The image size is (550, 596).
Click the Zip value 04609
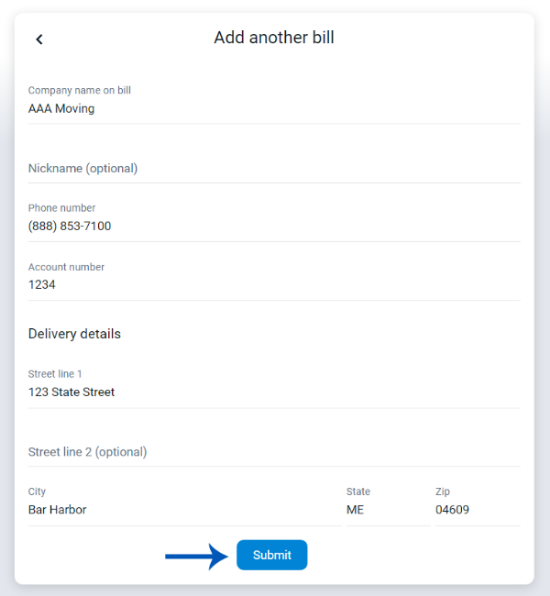pyautogui.click(x=452, y=509)
